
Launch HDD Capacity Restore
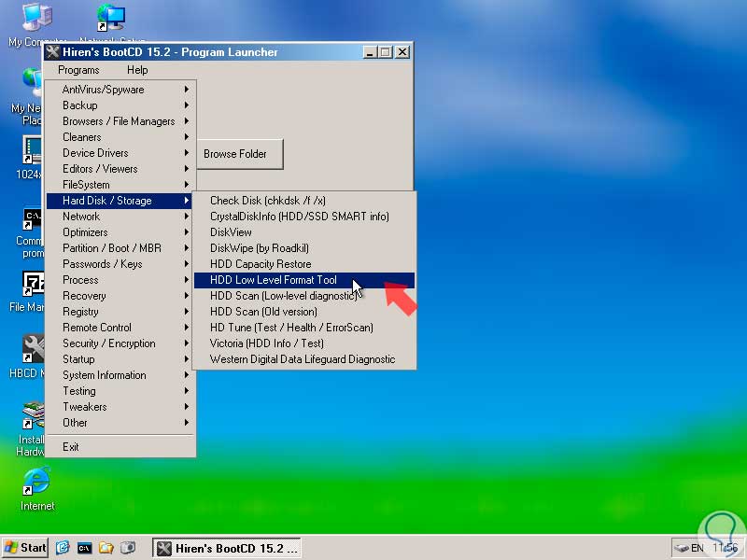coord(304,264)
